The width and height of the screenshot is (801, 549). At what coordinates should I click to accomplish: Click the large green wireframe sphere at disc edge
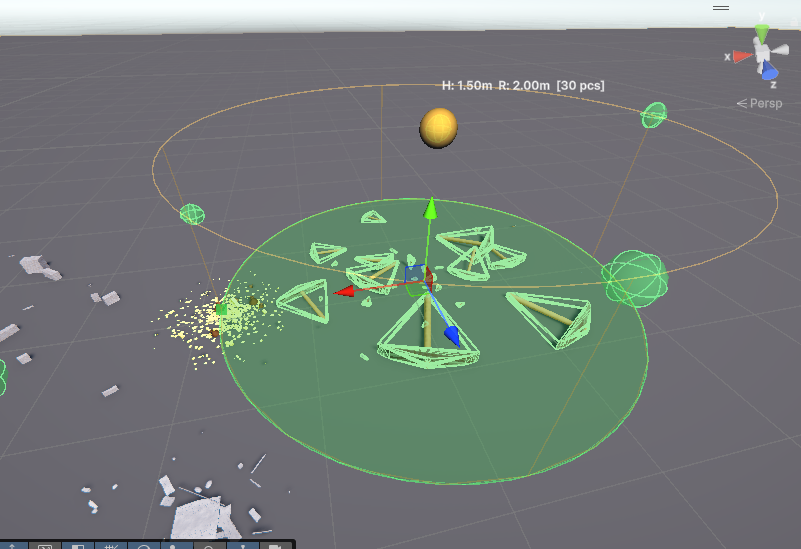point(633,277)
